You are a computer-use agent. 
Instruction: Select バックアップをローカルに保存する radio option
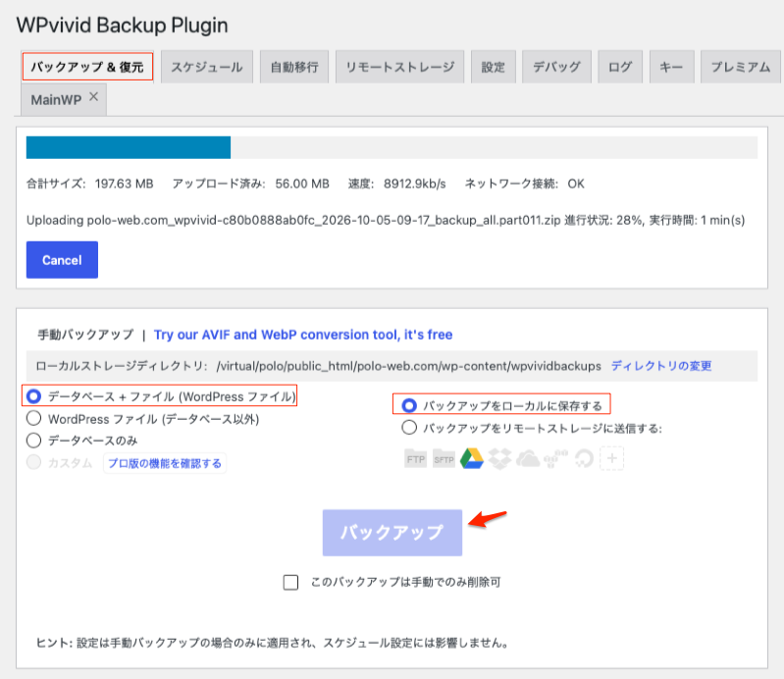(409, 405)
